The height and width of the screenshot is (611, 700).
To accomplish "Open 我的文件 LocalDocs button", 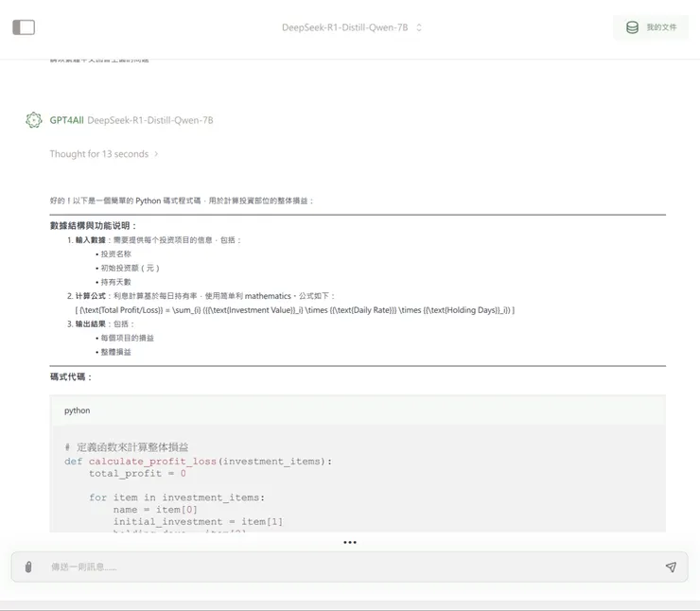I will tap(651, 27).
